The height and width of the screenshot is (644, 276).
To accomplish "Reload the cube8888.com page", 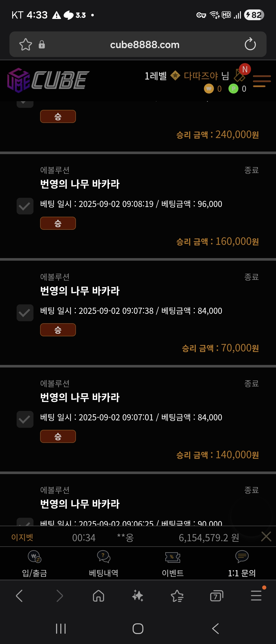I will coord(250,44).
